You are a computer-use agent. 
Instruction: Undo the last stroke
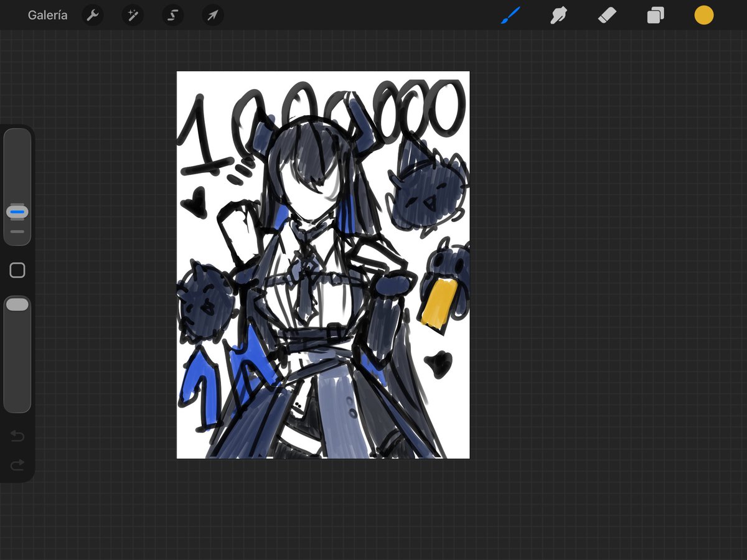click(17, 436)
